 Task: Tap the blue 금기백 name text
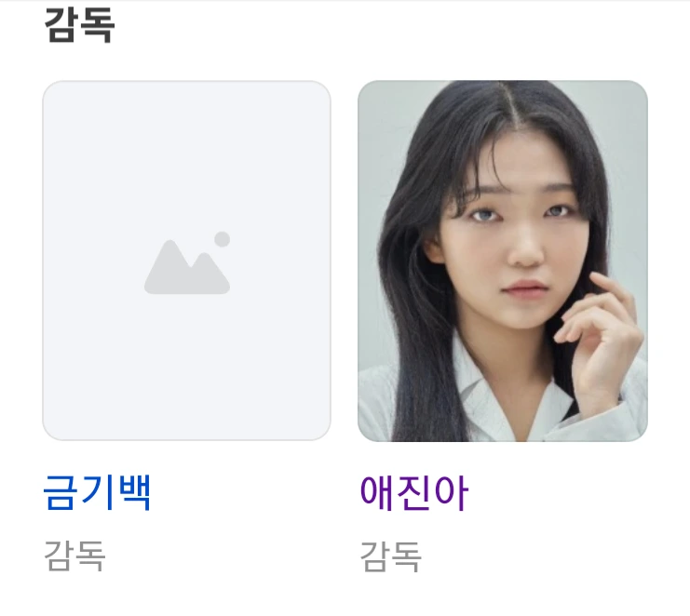pyautogui.click(x=97, y=493)
